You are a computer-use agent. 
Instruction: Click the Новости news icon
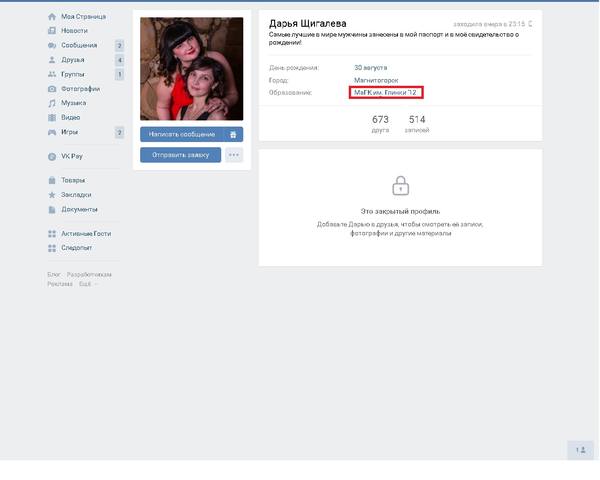pyautogui.click(x=52, y=31)
